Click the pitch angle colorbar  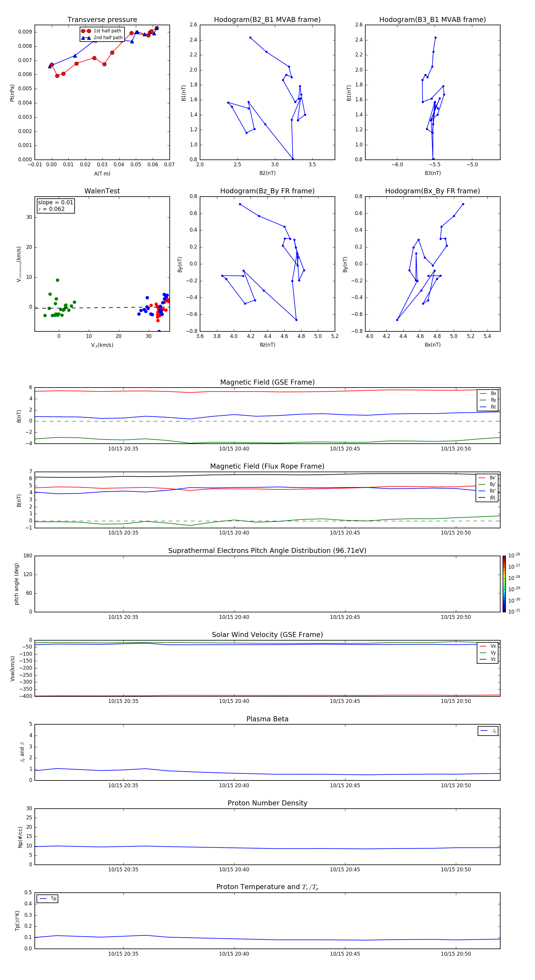(504, 584)
